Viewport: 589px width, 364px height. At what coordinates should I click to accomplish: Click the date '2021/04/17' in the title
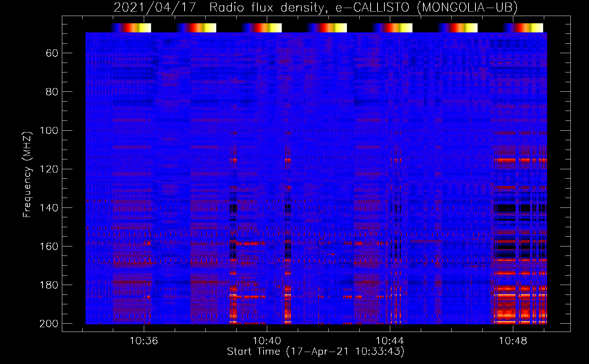pyautogui.click(x=155, y=8)
